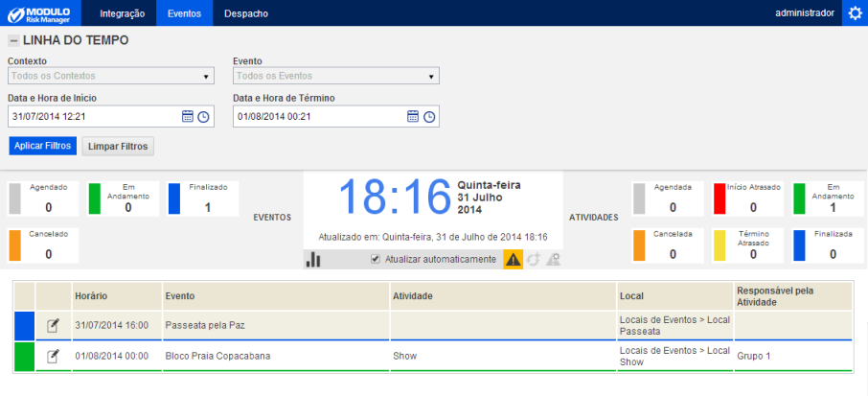Switch to the Despacho tab
Viewport: 868px width, 396px height.
(x=246, y=13)
